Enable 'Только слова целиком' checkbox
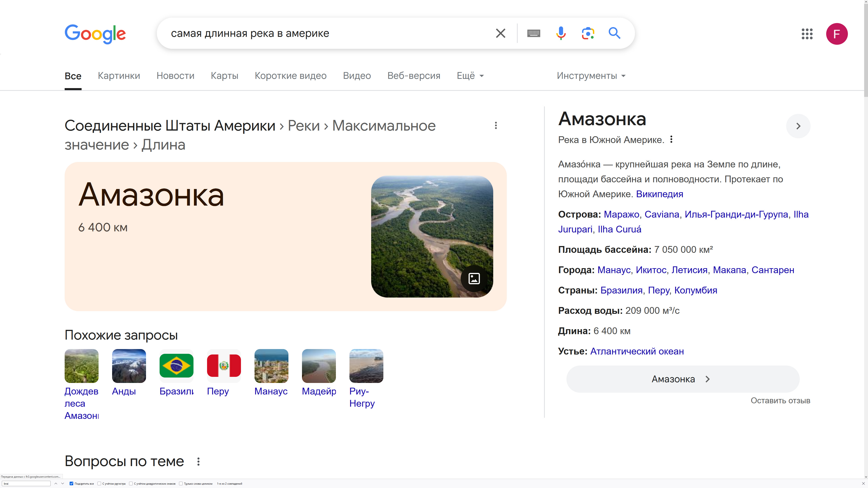This screenshot has width=868, height=488. tap(181, 484)
